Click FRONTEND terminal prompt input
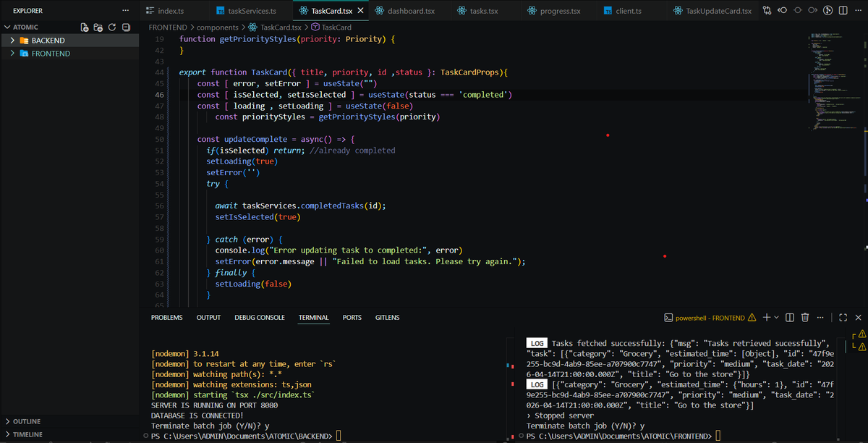This screenshot has height=443, width=868. (718, 436)
